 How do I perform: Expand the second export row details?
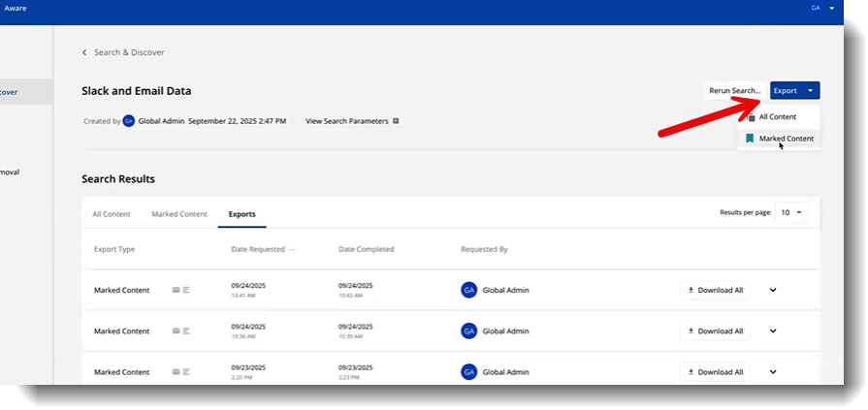pyautogui.click(x=773, y=331)
